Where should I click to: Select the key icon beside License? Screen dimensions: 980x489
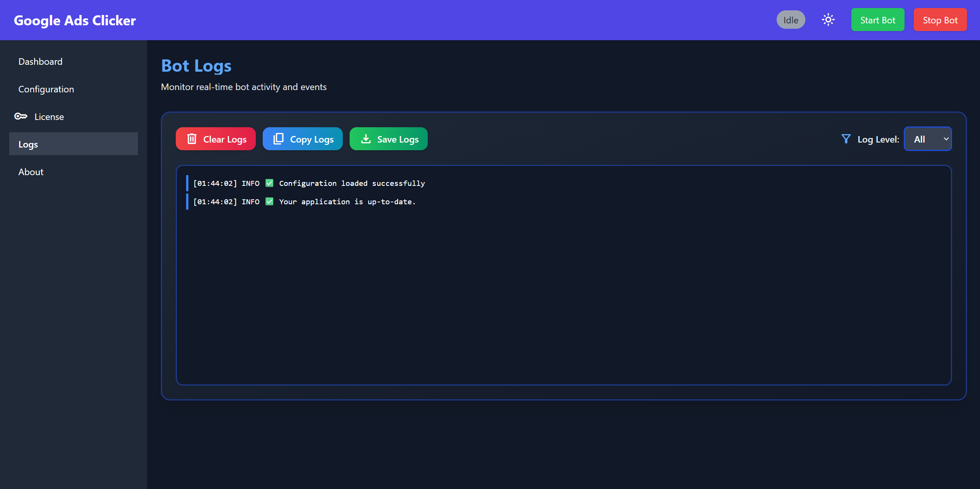tap(21, 116)
